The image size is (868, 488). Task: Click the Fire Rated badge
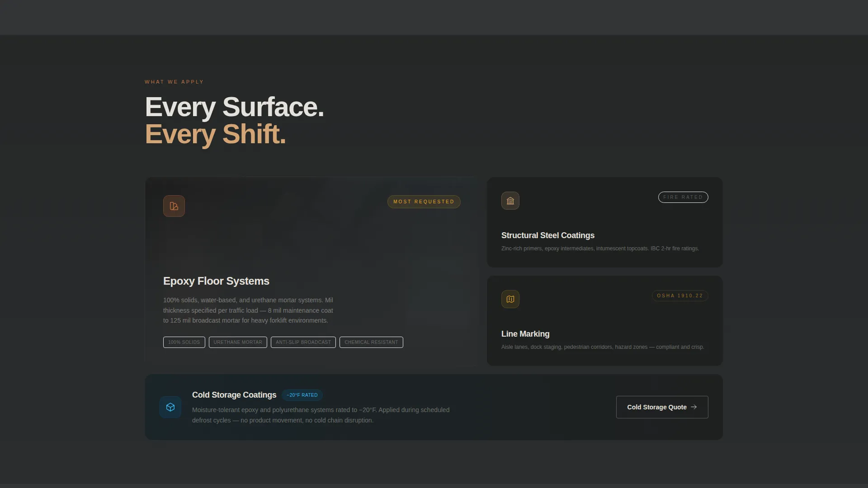683,197
